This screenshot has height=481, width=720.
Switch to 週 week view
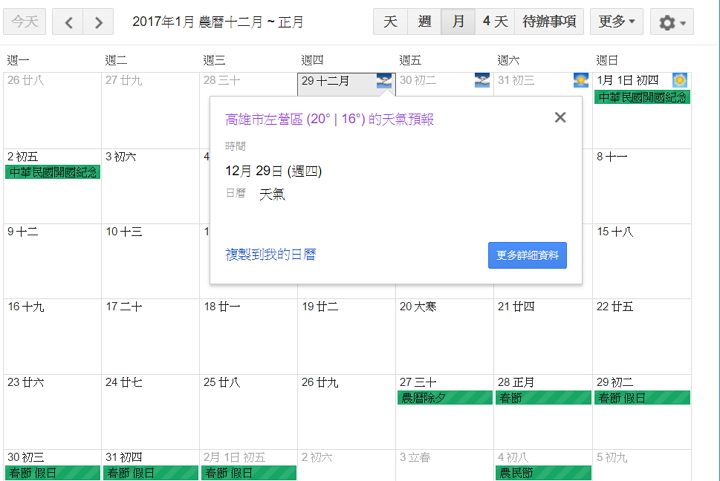[424, 21]
